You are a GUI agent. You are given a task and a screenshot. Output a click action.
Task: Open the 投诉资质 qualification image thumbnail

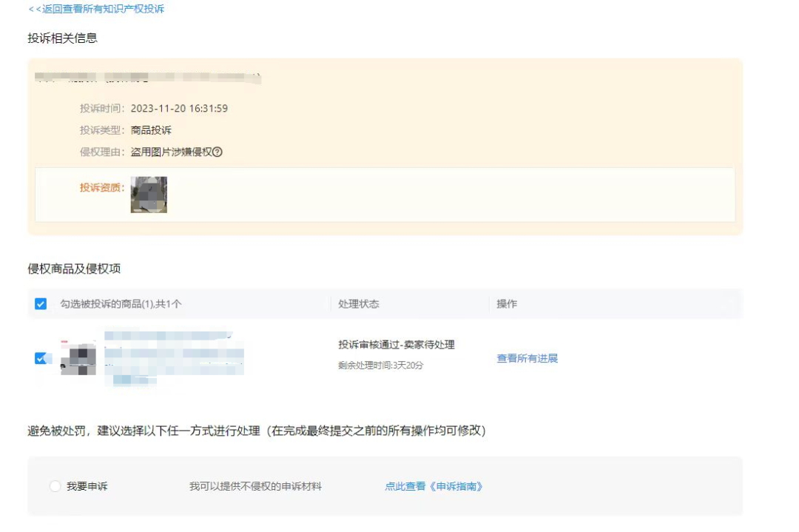pos(151,195)
